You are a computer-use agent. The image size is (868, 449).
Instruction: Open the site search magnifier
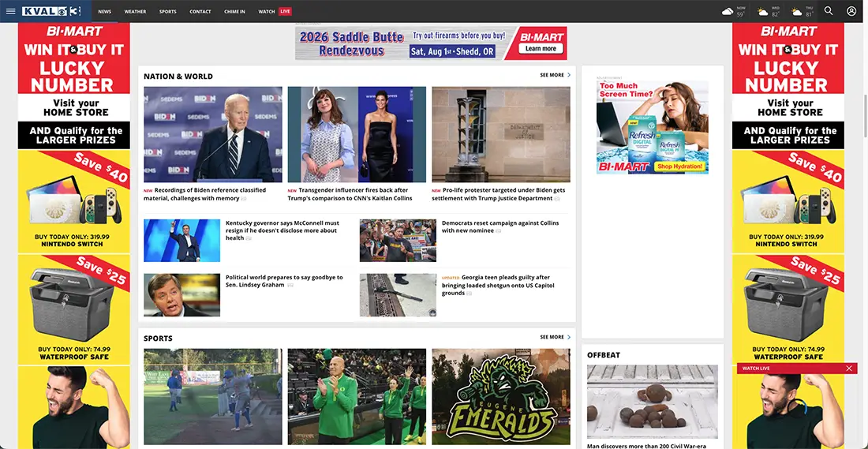[x=828, y=11]
